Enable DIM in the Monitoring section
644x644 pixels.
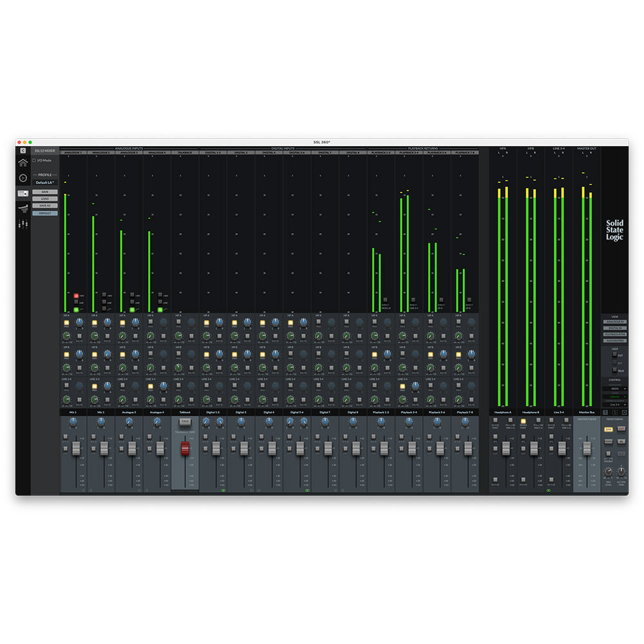point(609,428)
